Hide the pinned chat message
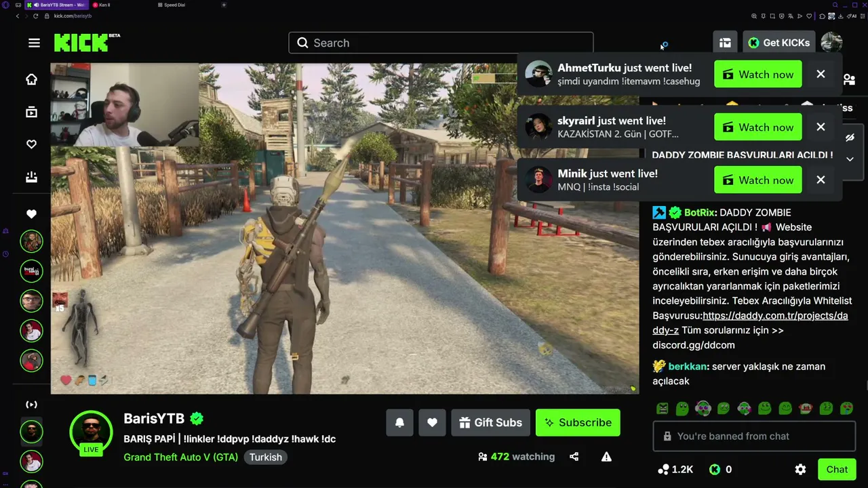Screen dimensions: 868x488 [850, 138]
